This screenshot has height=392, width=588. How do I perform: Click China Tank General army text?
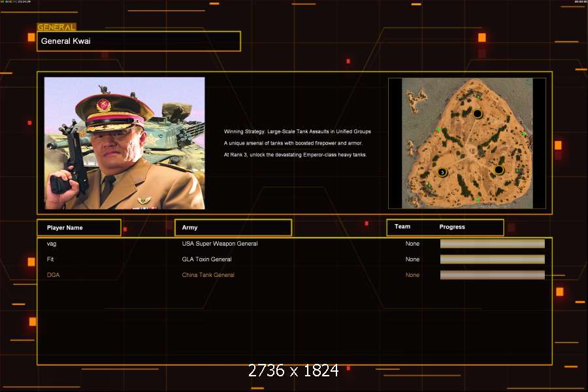(x=208, y=275)
